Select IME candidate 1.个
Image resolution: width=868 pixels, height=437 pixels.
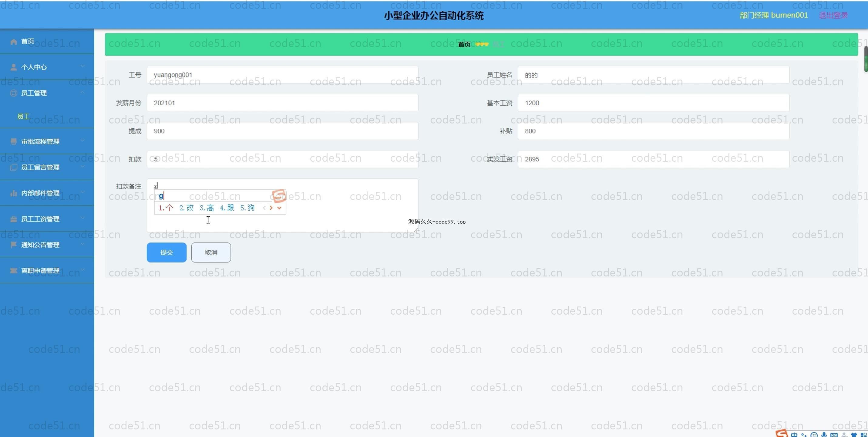coord(166,208)
